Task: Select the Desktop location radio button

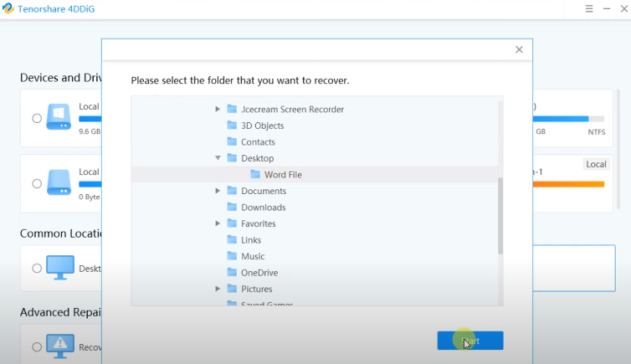Action: coord(37,268)
